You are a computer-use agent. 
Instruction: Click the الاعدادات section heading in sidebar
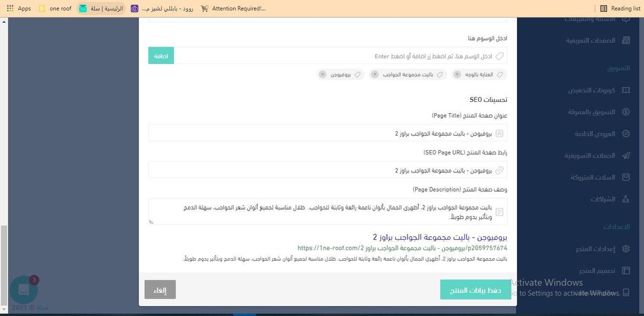(616, 227)
